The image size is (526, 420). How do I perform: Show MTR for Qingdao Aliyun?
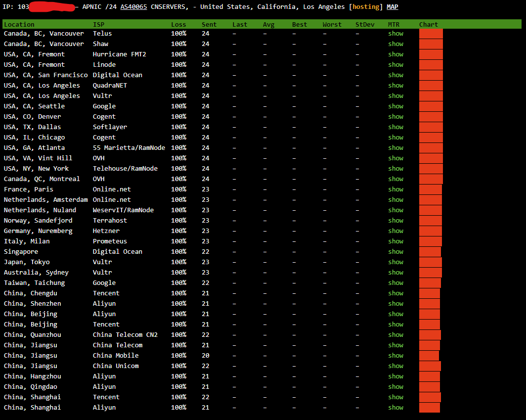tap(396, 387)
